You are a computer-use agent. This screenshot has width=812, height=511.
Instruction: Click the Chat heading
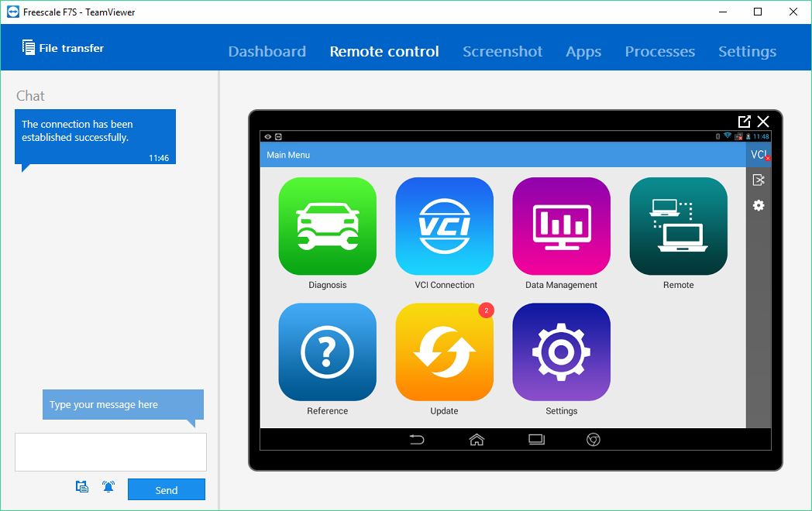[30, 96]
